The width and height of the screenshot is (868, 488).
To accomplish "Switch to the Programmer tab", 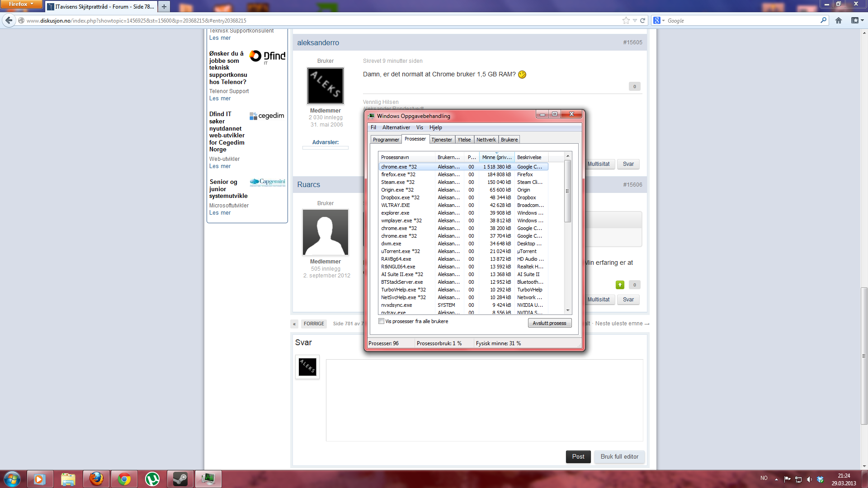I will [x=386, y=140].
